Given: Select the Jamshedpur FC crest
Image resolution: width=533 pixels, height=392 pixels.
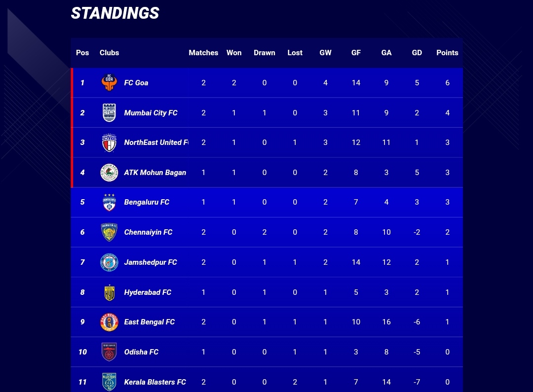Looking at the screenshot, I should (x=109, y=262).
